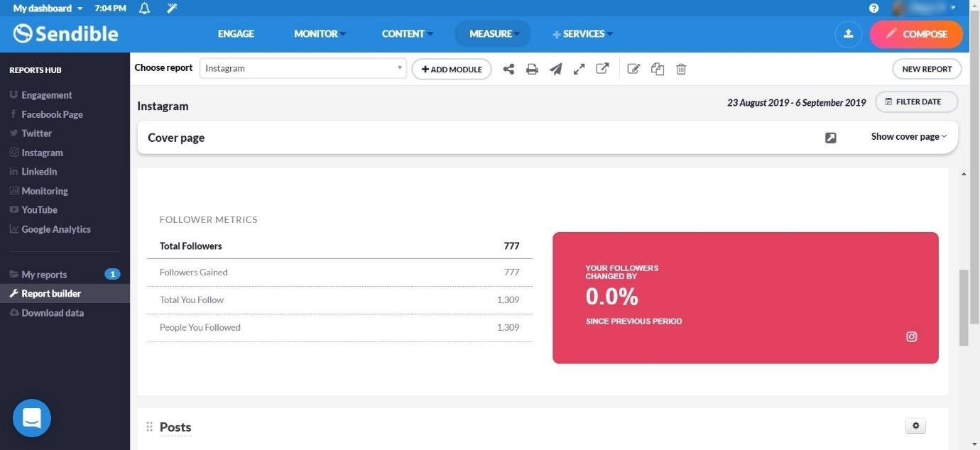
Task: Go to the Engage tab
Action: click(x=236, y=33)
